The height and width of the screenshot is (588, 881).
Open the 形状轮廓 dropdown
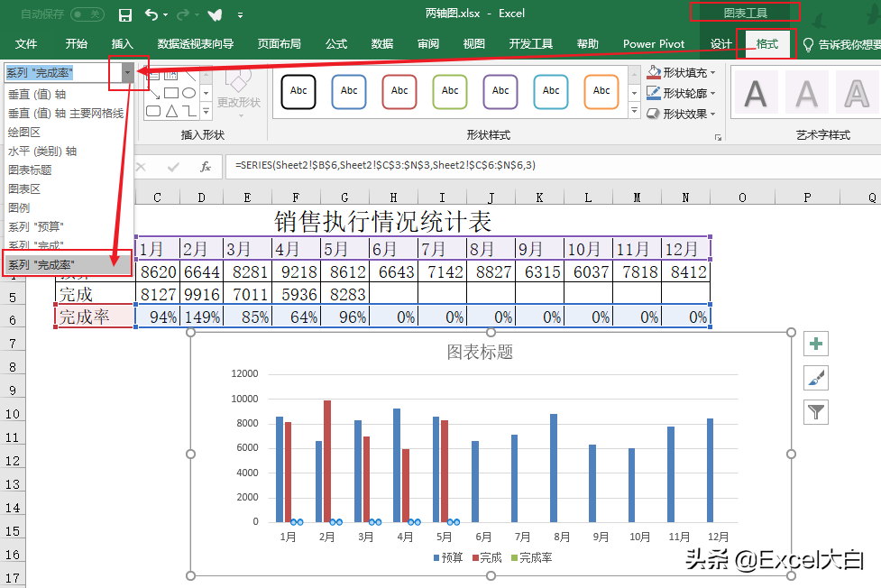tap(682, 93)
